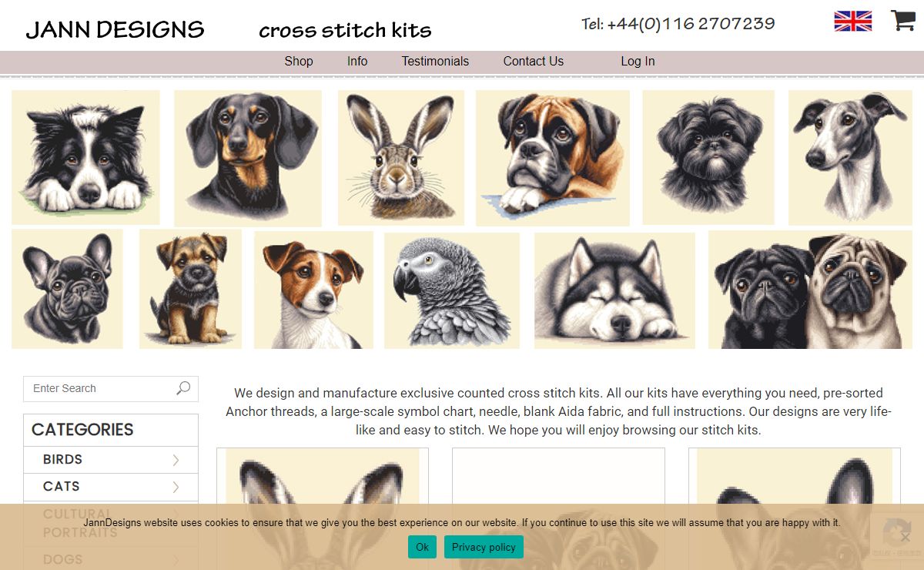Open the Privacy policy button
The width and height of the screenshot is (924, 570).
(x=484, y=547)
